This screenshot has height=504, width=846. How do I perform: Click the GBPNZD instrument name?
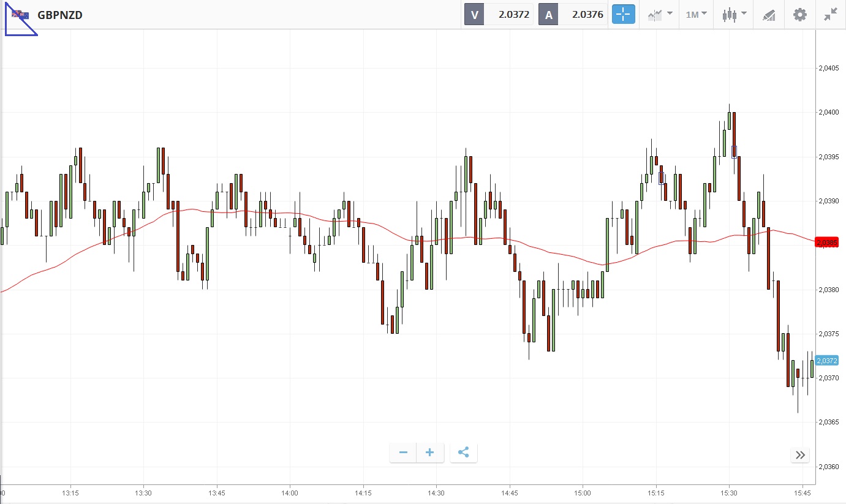click(60, 15)
